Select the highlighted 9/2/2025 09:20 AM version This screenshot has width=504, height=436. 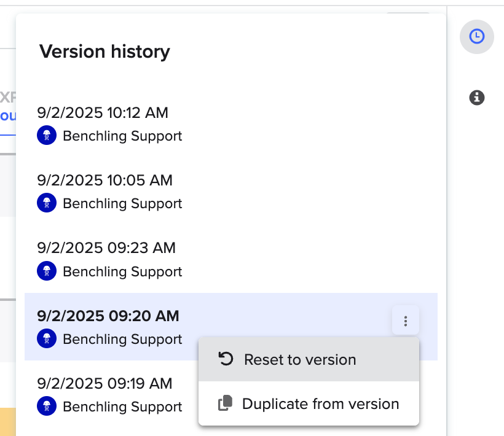tap(108, 316)
